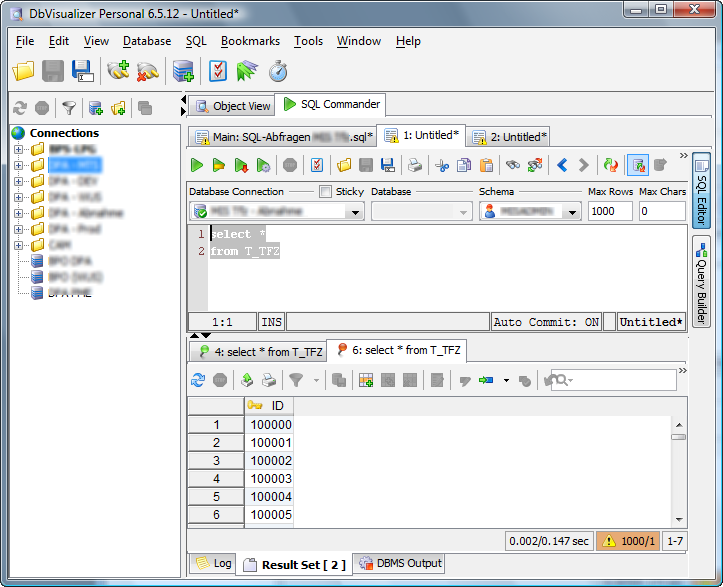Open the Bookmarks menu
The height and width of the screenshot is (587, 723).
(x=250, y=41)
